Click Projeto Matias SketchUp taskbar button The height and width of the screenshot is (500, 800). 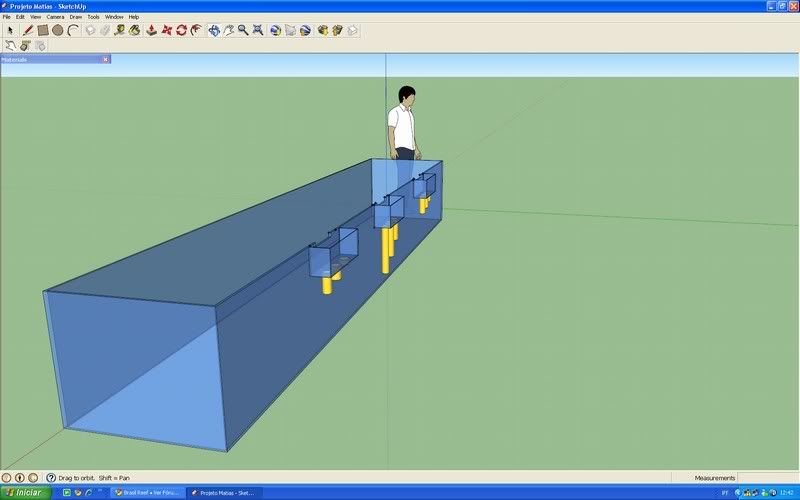click(x=223, y=493)
